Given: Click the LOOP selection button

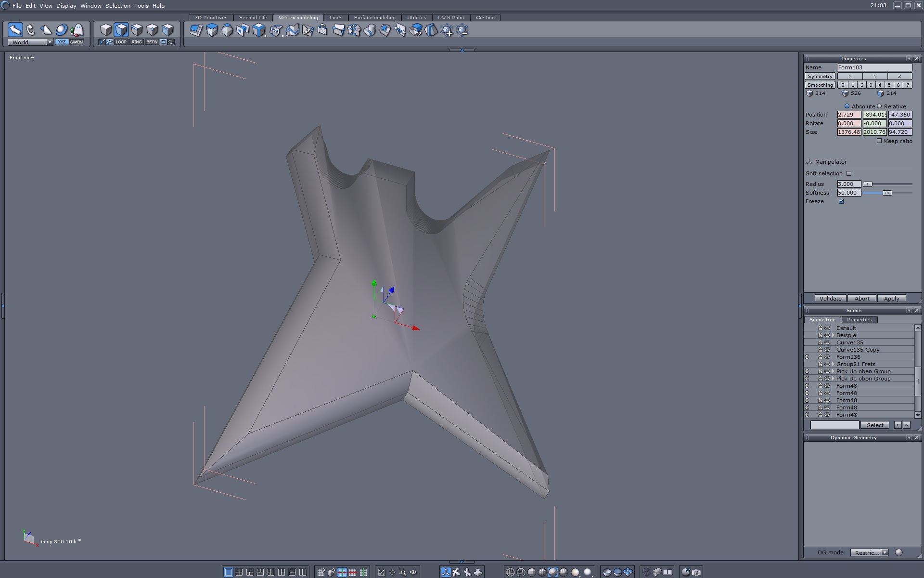Looking at the screenshot, I should tap(121, 42).
